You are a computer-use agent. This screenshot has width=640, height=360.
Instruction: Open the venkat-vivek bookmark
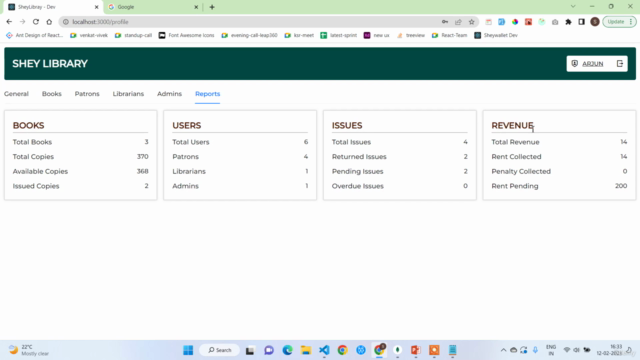[89, 36]
